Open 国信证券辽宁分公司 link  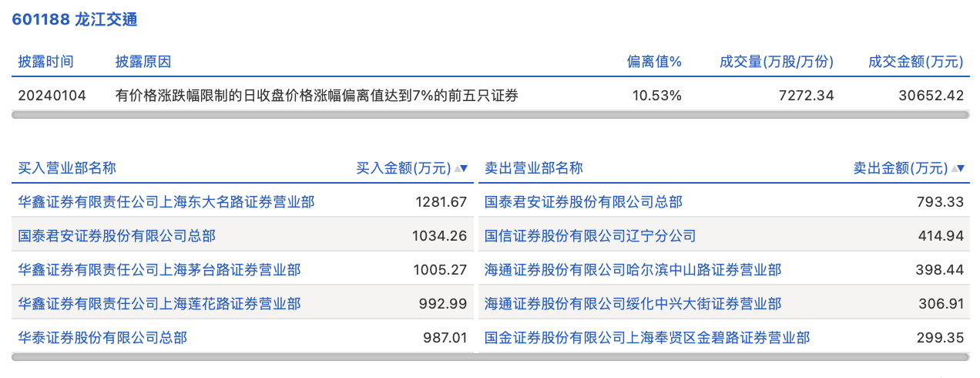click(590, 236)
